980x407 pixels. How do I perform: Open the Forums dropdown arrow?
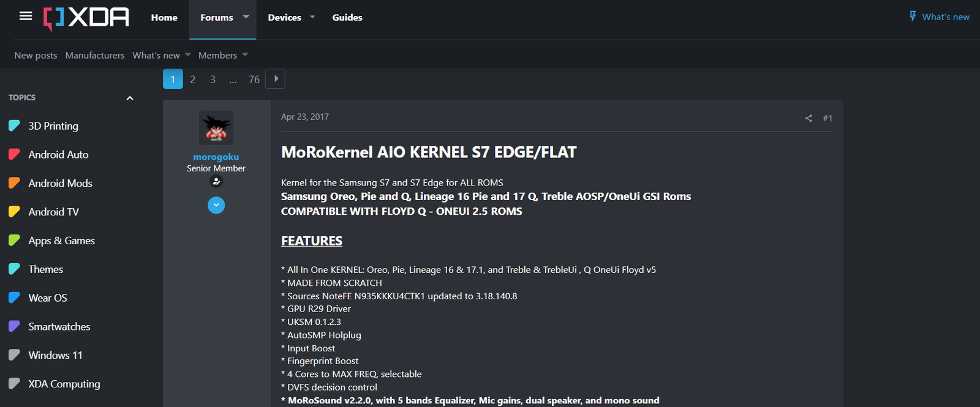coord(246,17)
